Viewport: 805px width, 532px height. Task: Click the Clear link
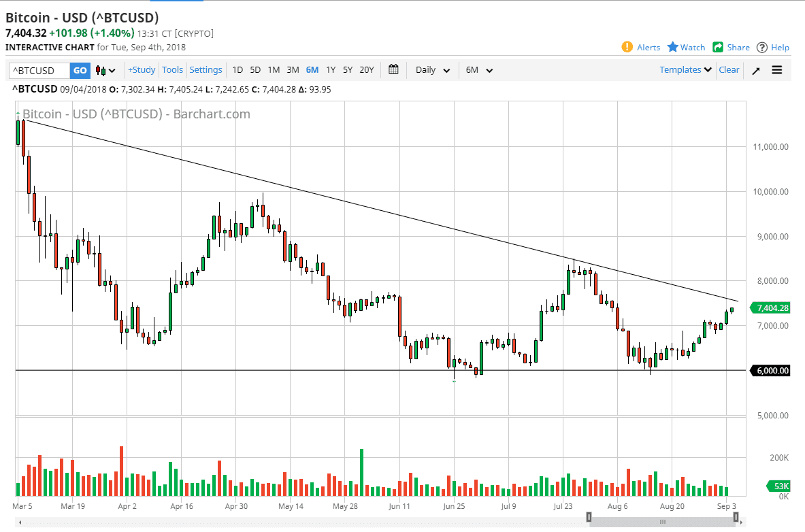729,69
